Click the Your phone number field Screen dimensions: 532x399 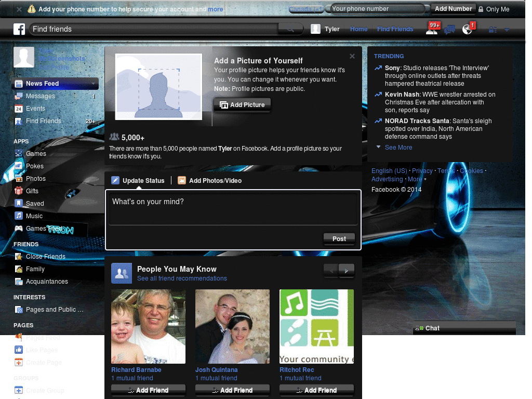tap(377, 9)
